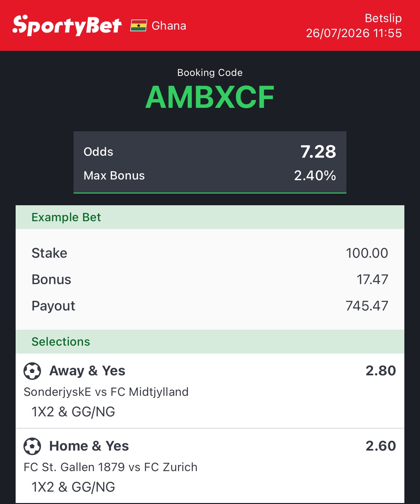This screenshot has width=420, height=504.
Task: Click the SportyBet logo
Action: [67, 25]
